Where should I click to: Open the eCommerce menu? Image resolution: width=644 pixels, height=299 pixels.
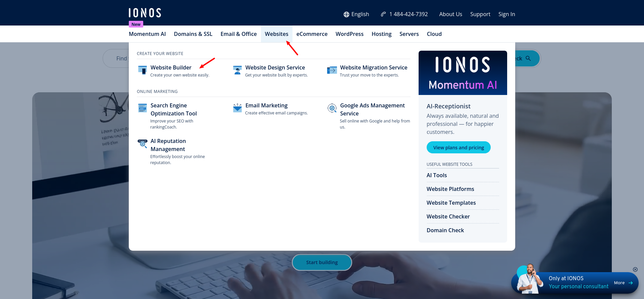pos(312,34)
